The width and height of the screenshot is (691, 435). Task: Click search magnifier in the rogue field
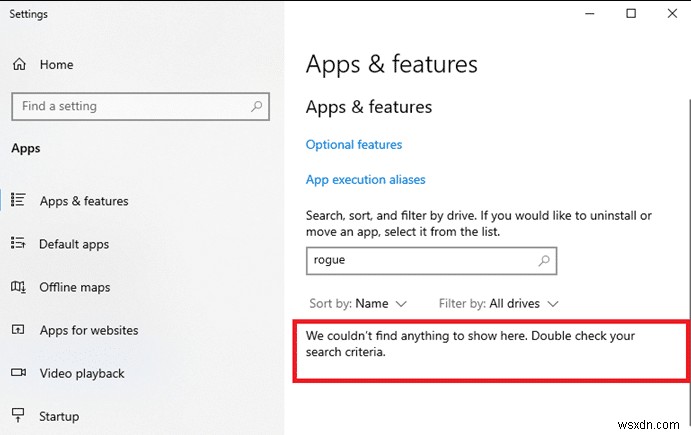[544, 260]
